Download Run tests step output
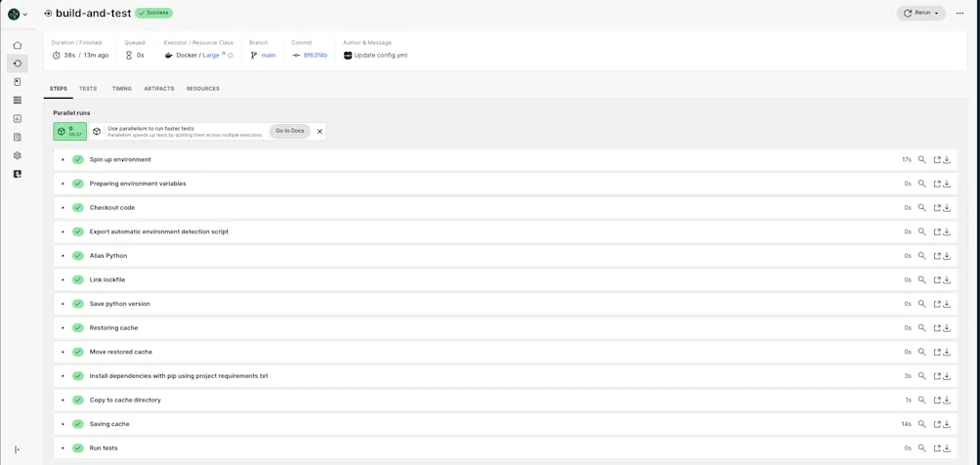 (946, 448)
